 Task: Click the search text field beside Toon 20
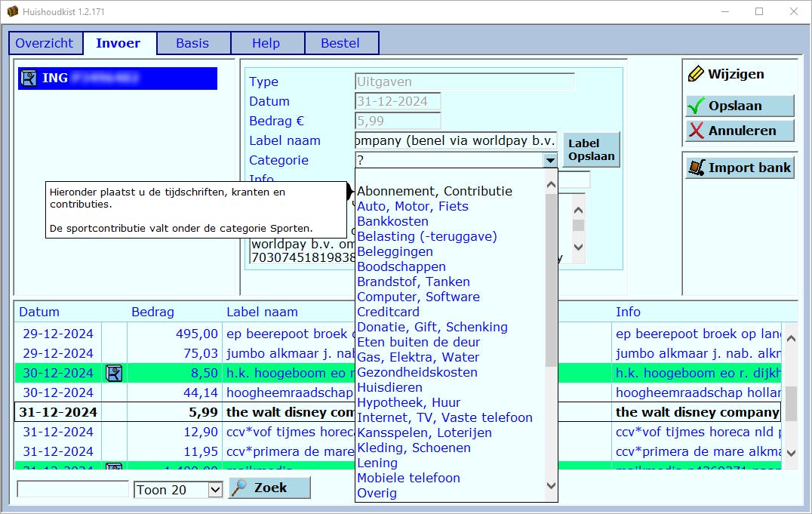[x=72, y=489]
